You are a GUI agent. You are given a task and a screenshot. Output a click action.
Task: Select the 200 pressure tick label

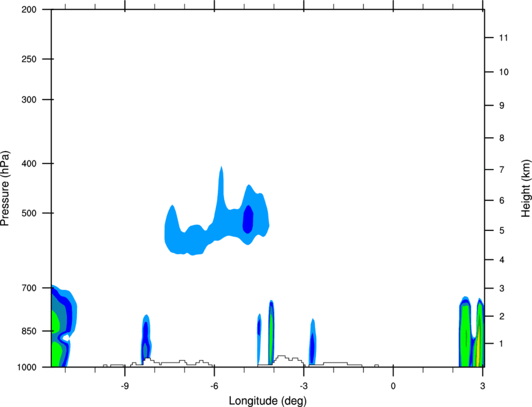pyautogui.click(x=29, y=9)
